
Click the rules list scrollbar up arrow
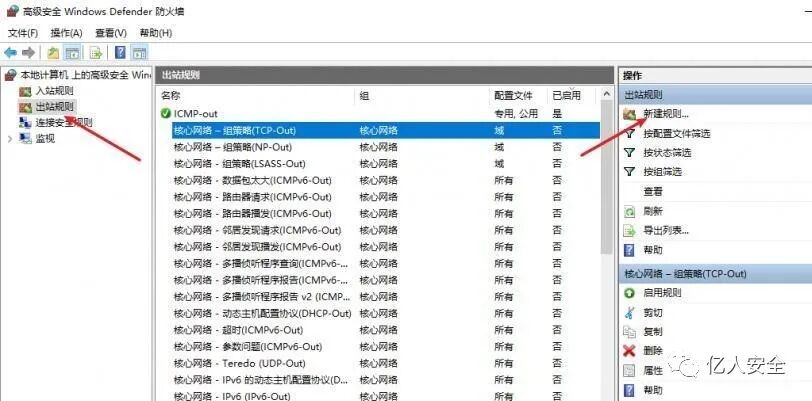606,95
